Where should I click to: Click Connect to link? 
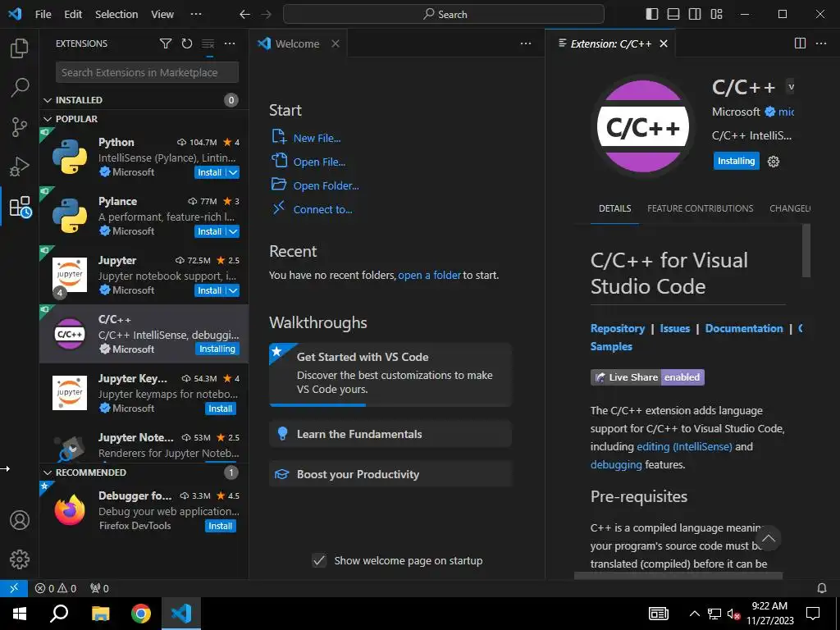tap(322, 209)
